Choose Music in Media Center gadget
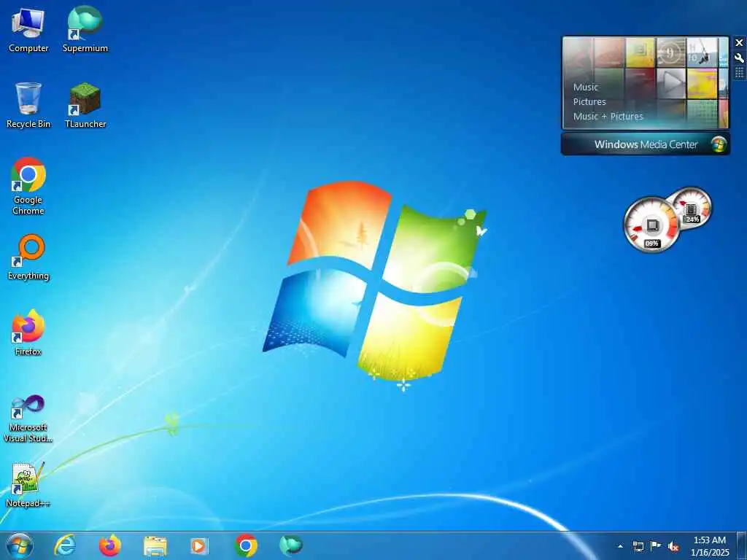This screenshot has width=747, height=560. tap(586, 87)
